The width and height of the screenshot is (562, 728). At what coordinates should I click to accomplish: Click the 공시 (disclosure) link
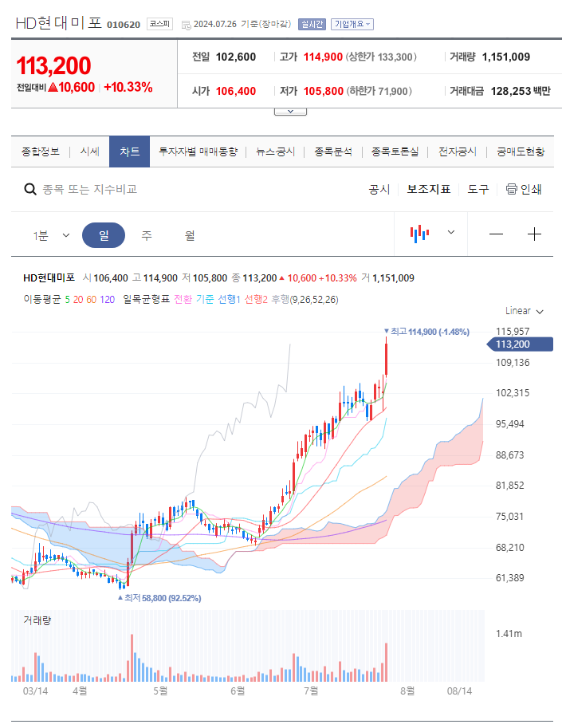[x=378, y=190]
